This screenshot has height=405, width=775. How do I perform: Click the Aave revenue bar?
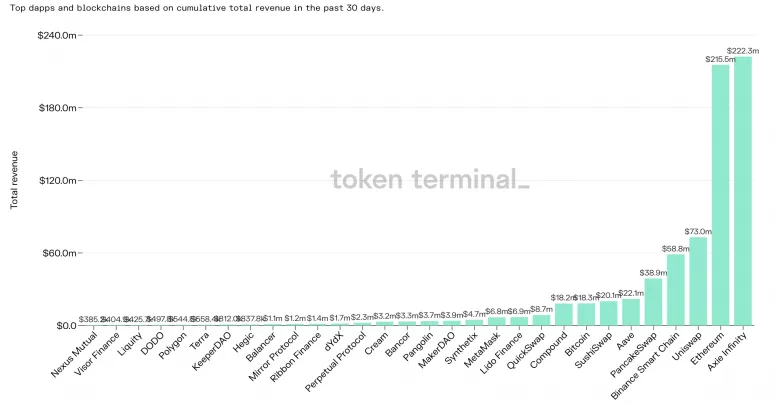click(631, 312)
